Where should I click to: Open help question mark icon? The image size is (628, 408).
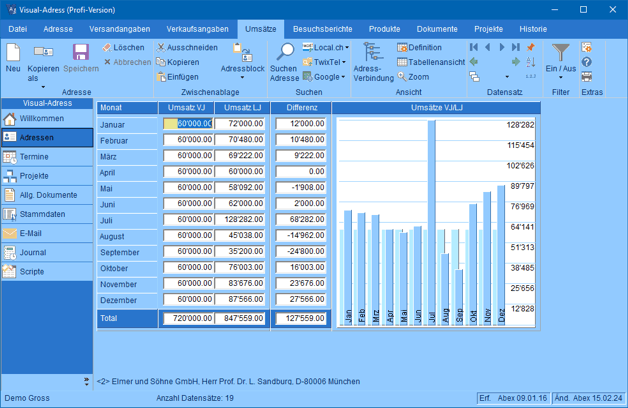coord(587,62)
